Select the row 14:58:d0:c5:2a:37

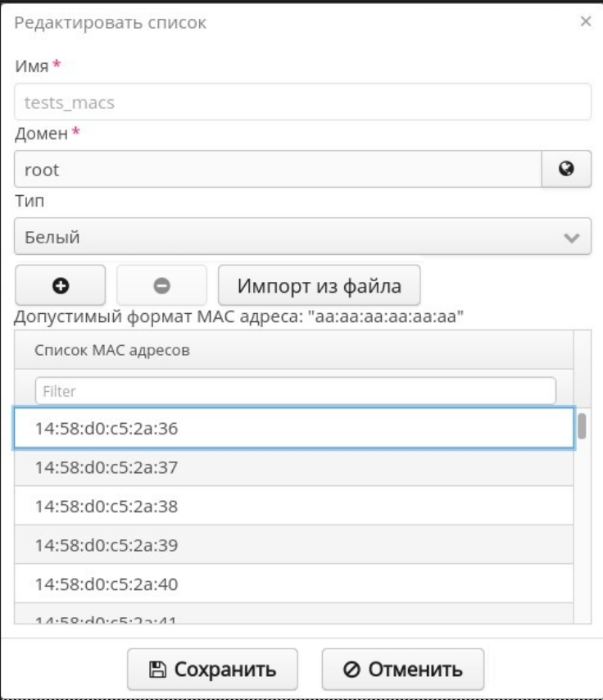293,468
